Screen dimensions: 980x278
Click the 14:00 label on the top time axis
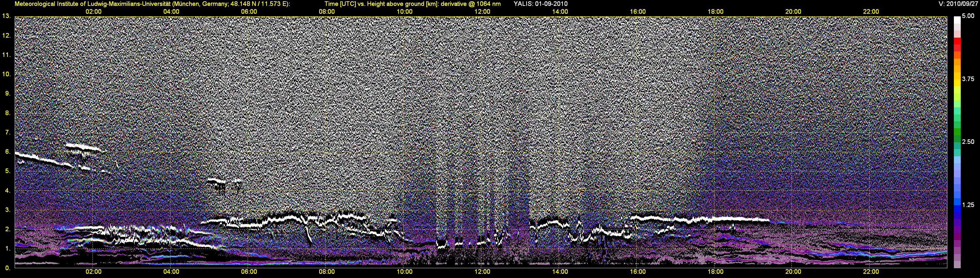pyautogui.click(x=560, y=12)
